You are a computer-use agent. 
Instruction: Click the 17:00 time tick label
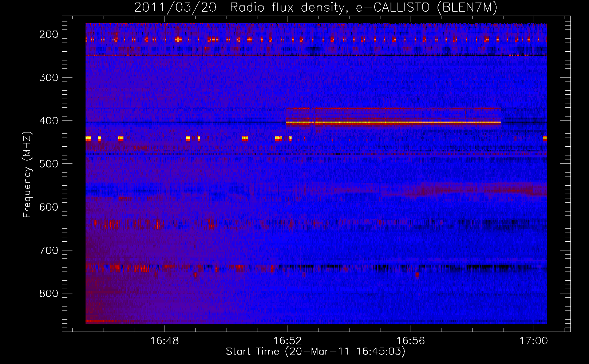(x=534, y=341)
